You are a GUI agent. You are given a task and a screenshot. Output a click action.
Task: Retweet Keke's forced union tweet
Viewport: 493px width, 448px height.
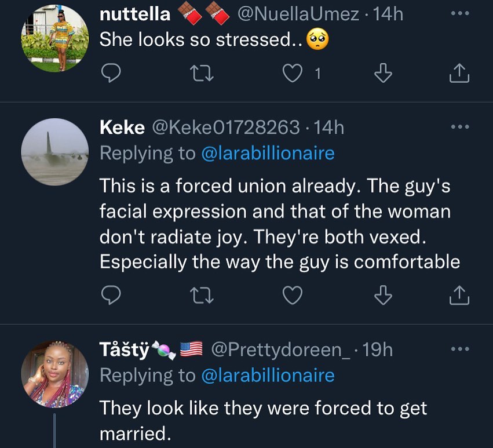(x=202, y=296)
